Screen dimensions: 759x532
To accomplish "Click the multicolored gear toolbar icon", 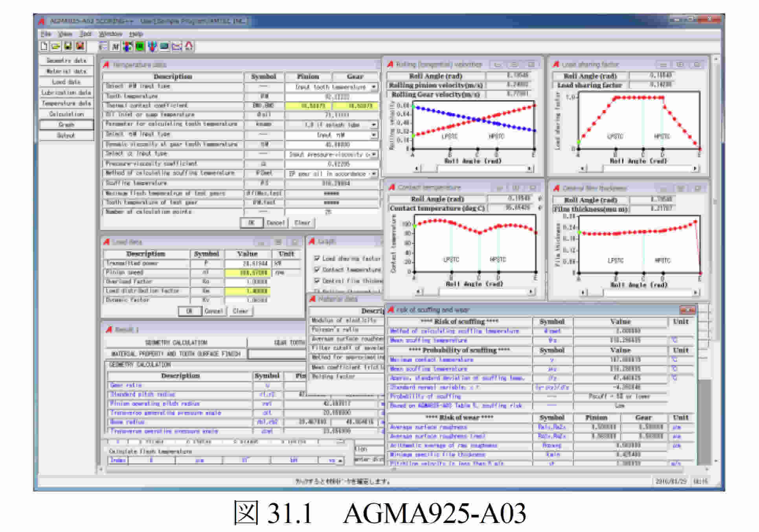I will pos(127,46).
